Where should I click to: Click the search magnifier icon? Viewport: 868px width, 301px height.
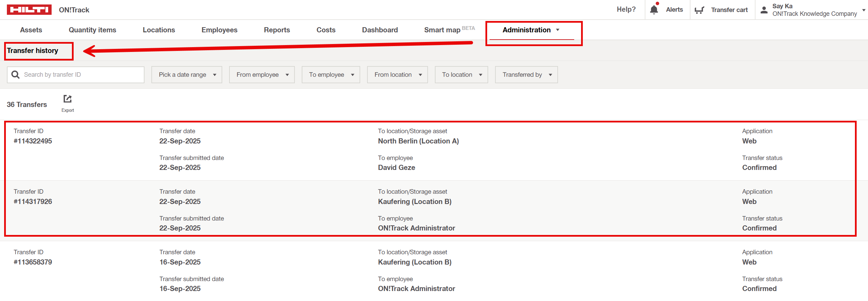15,75
